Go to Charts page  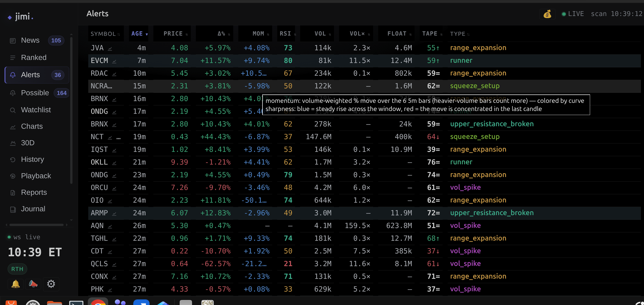click(37, 126)
